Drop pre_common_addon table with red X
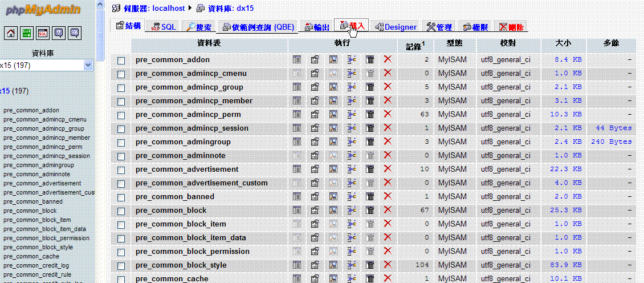This screenshot has height=283, width=644. coord(388,60)
